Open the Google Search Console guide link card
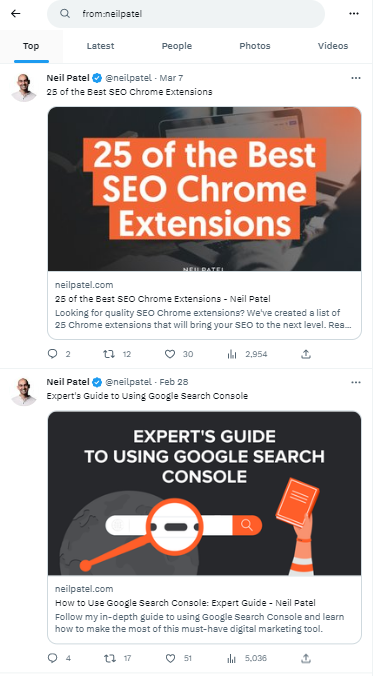This screenshot has height=676, width=376. click(x=204, y=609)
